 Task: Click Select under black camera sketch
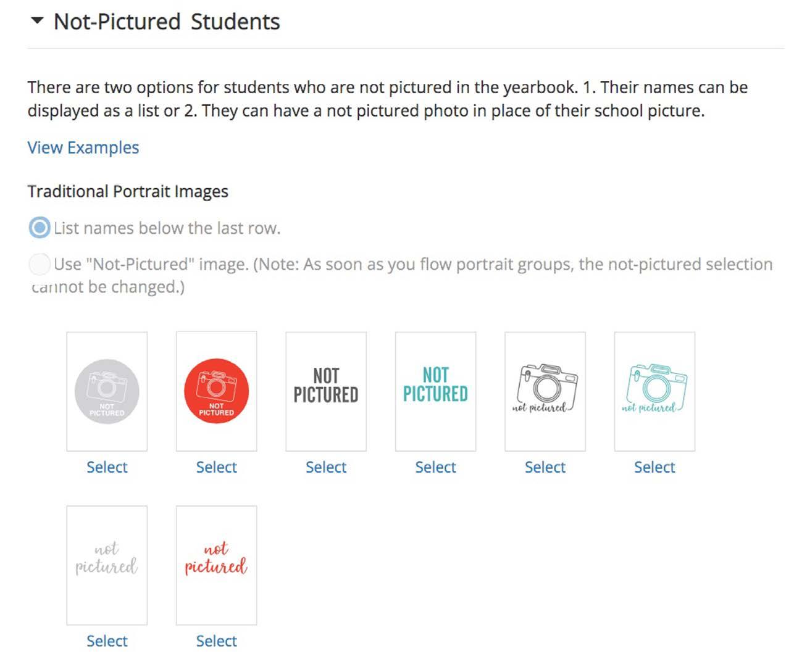pos(545,467)
